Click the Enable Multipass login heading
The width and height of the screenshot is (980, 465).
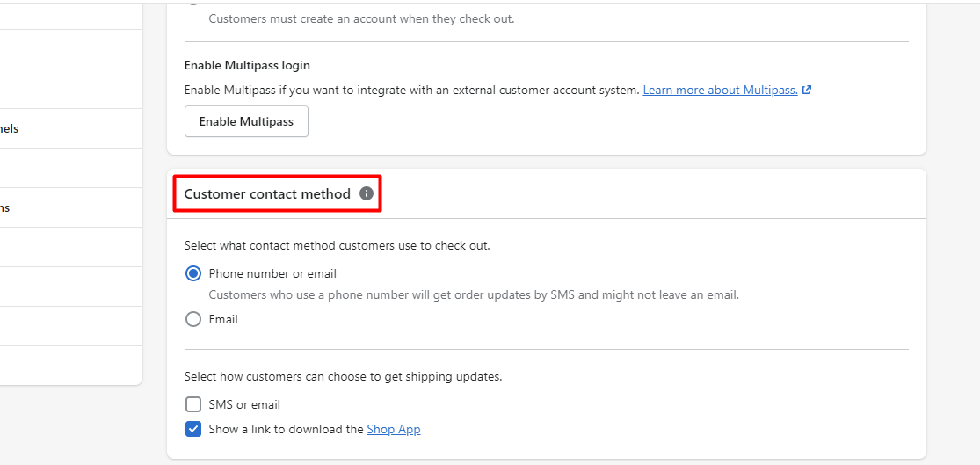(x=247, y=65)
